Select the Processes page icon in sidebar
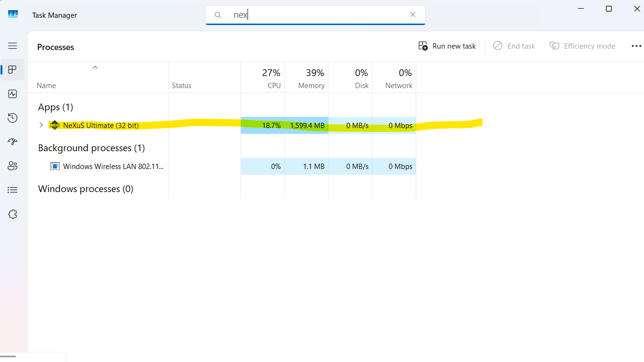Screen dimensions: 644x362 13,70
